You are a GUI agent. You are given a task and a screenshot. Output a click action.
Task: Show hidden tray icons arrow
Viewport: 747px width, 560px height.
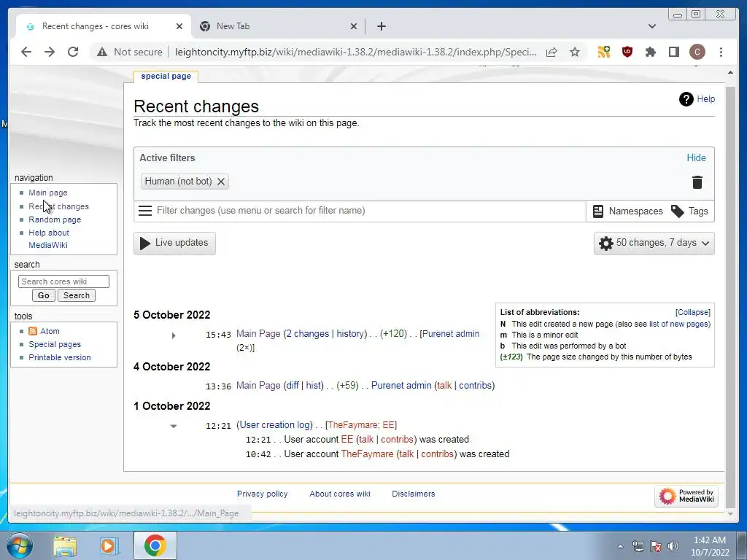[620, 546]
